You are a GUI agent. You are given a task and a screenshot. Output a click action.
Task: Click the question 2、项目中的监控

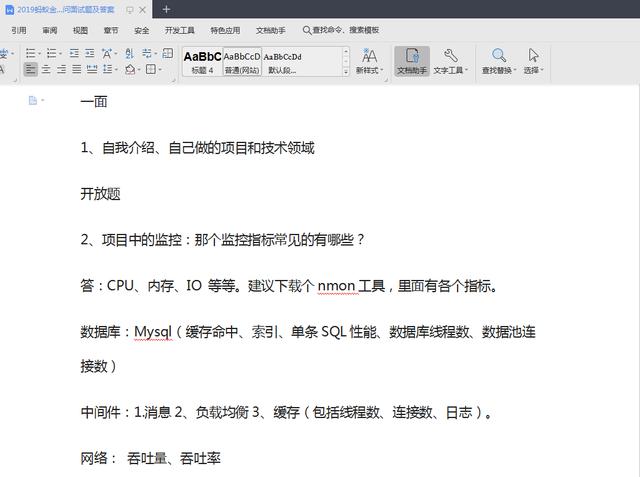[x=222, y=240]
